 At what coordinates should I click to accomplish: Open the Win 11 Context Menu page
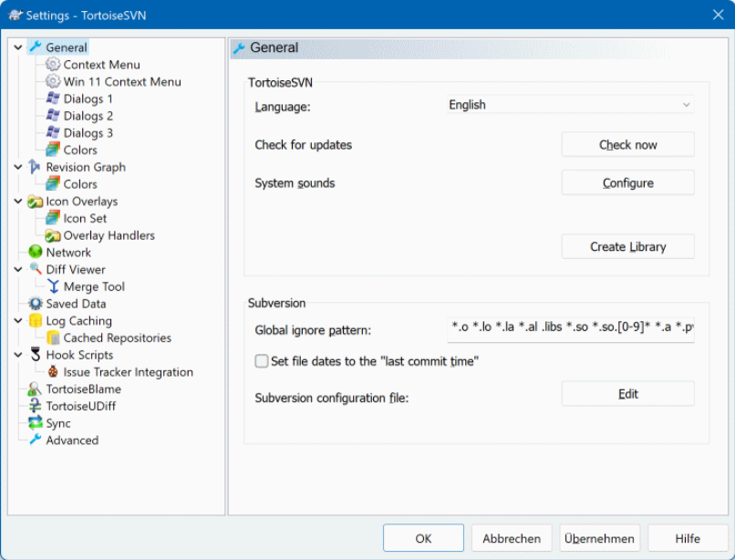pos(121,82)
